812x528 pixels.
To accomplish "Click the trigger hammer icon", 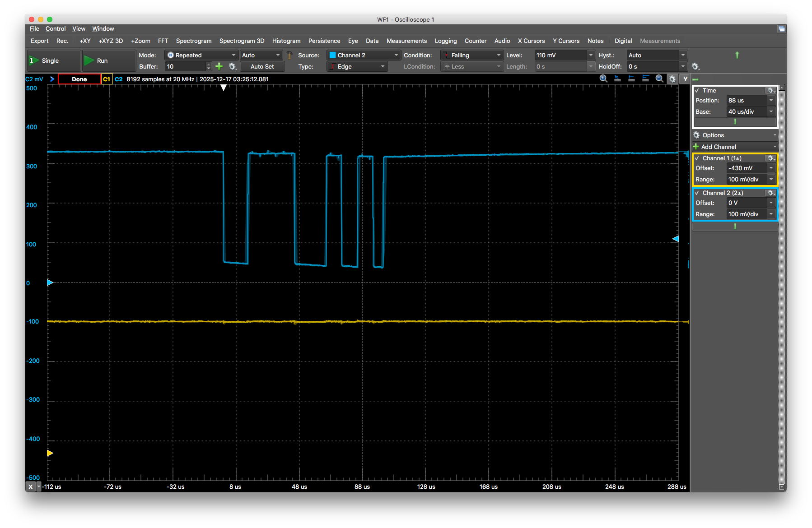I will (289, 55).
